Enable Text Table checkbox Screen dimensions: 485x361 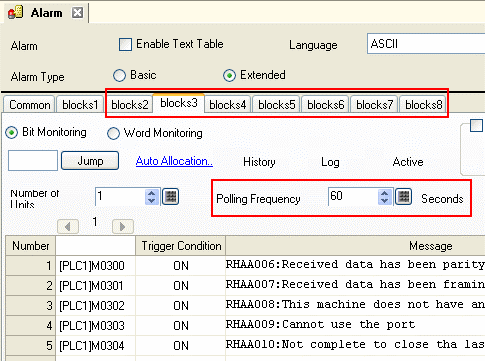tap(125, 44)
